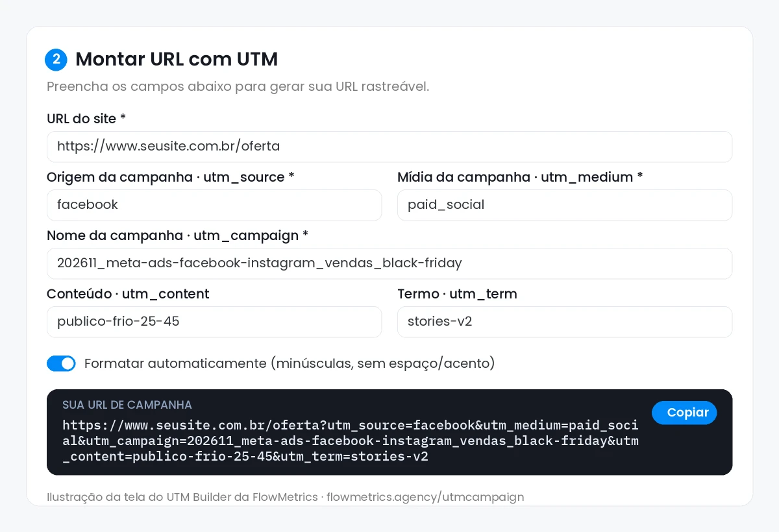Viewport: 779px width, 532px height.
Task: Click the SUA URL DE CAMPANHA label
Action: click(x=127, y=405)
